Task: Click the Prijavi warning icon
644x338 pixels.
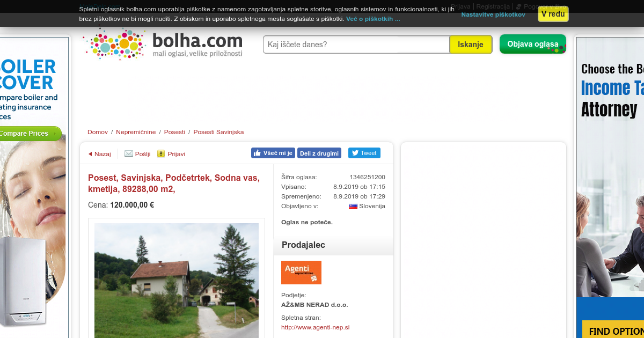Action: point(161,153)
